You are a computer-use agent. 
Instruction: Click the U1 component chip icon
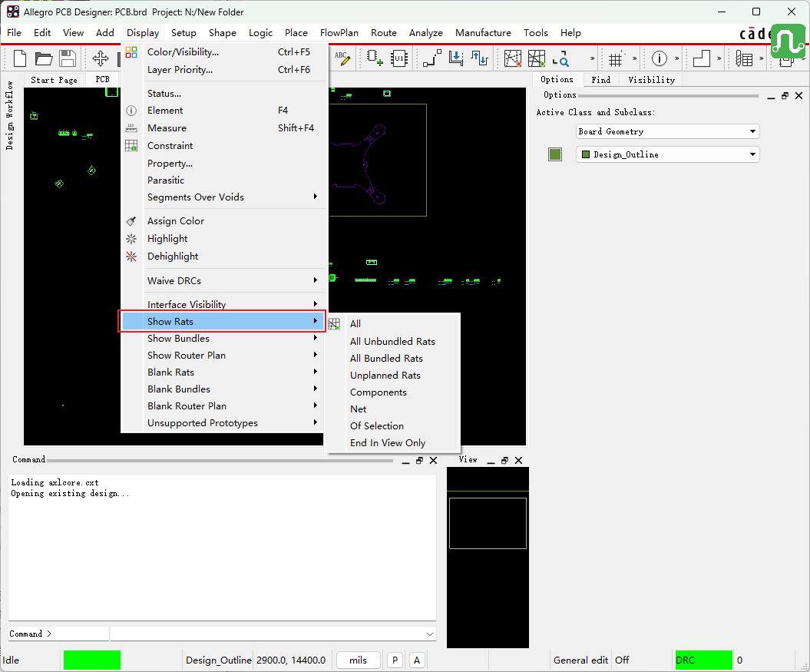tap(398, 58)
